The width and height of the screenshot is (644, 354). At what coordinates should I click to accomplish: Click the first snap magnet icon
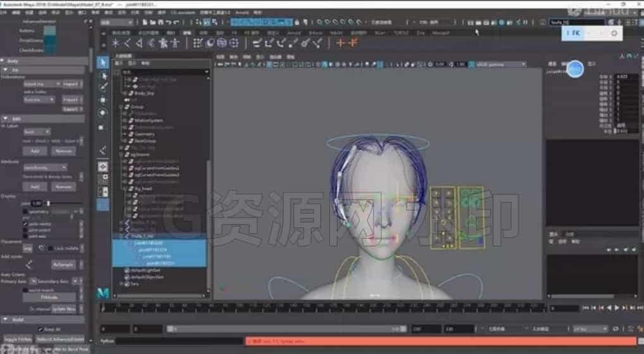pyautogui.click(x=320, y=22)
